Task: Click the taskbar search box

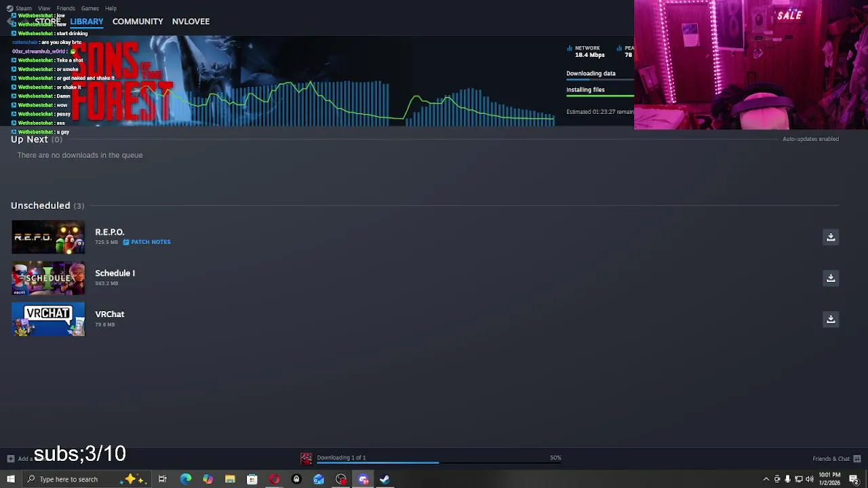Action: 88,479
